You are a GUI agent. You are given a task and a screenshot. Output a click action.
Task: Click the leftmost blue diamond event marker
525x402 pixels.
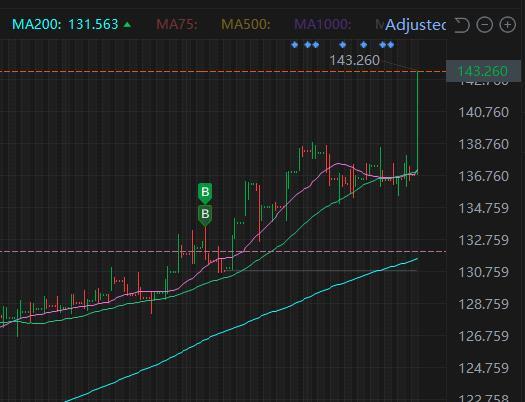click(295, 45)
